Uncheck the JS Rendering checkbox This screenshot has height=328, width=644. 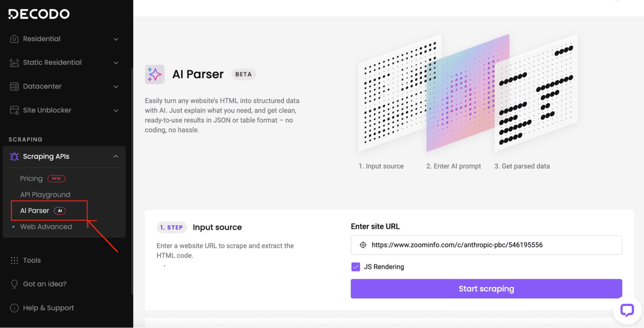point(356,267)
